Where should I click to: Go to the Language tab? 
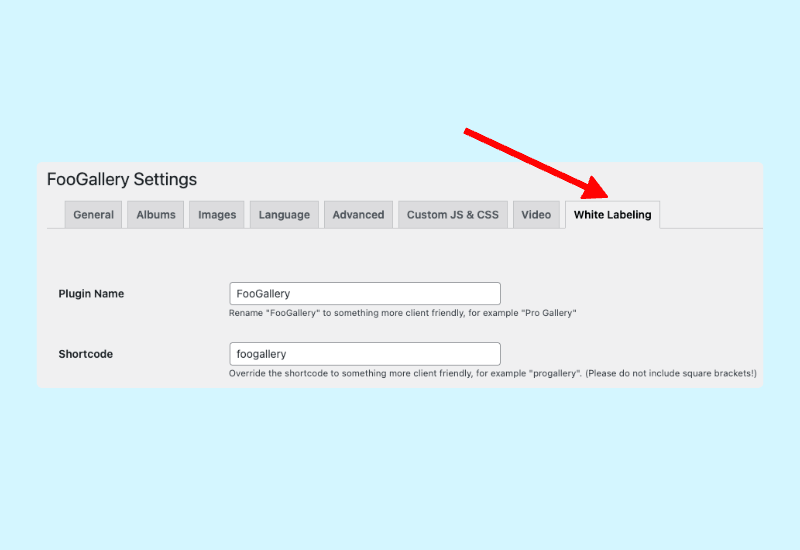pos(284,215)
